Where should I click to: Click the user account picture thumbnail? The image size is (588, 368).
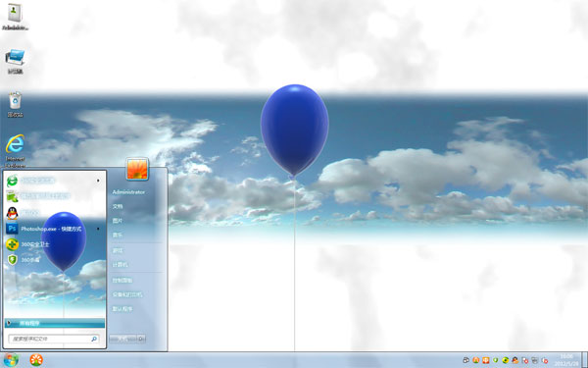point(137,169)
